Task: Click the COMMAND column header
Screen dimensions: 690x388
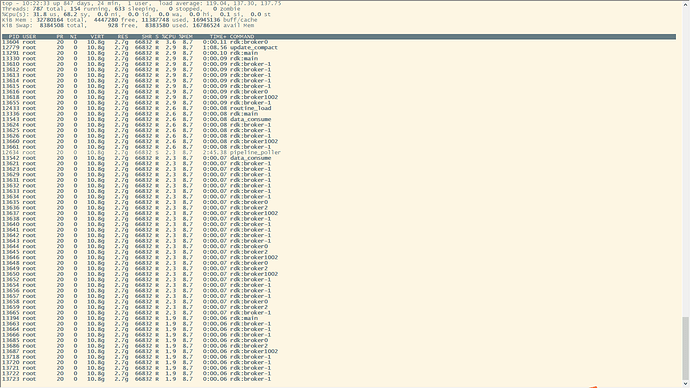Action: pos(242,37)
